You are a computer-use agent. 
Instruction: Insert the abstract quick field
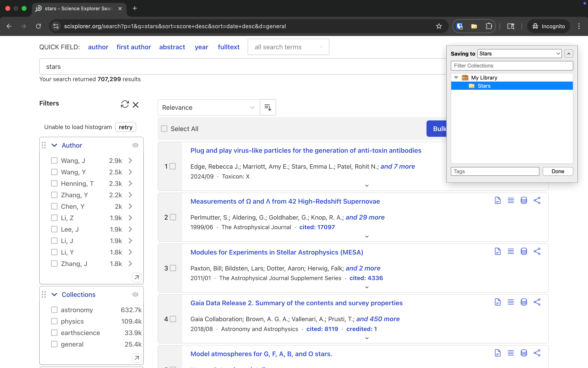[x=172, y=47]
